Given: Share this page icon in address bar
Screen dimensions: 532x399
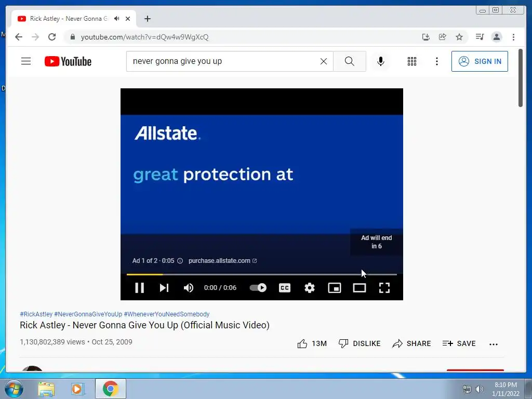Looking at the screenshot, I should [443, 37].
